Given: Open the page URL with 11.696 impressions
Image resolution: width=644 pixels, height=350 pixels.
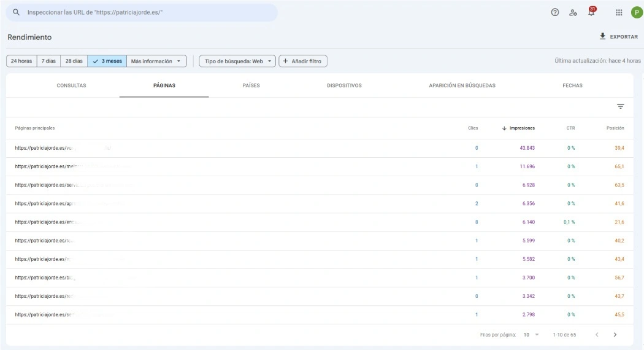Looking at the screenshot, I should 73,166.
